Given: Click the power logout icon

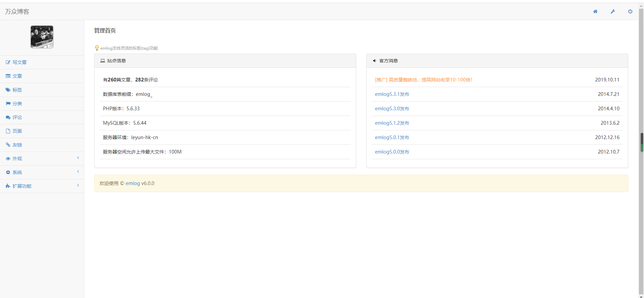Looking at the screenshot, I should 630,11.
